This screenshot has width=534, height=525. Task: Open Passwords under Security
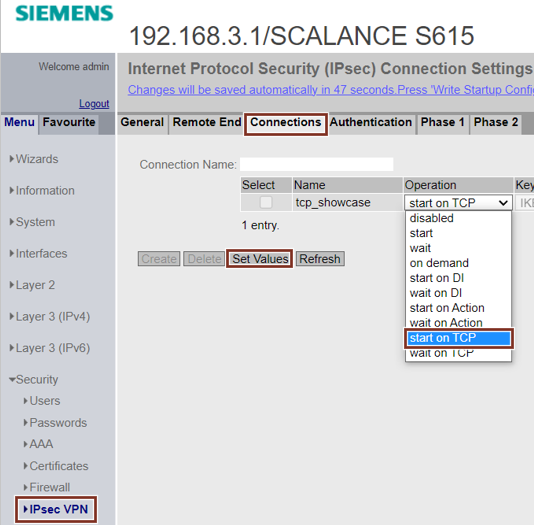55,423
